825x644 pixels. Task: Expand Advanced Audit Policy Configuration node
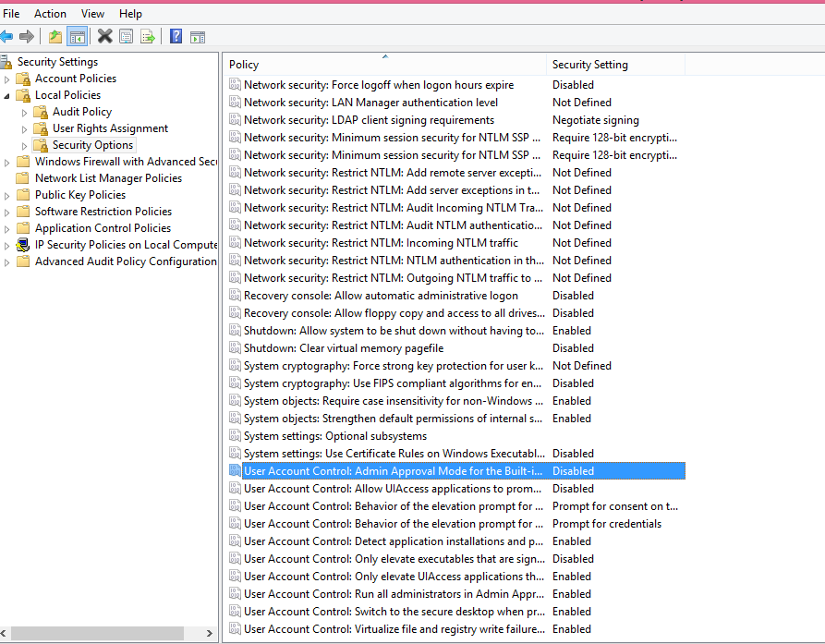[x=7, y=262]
